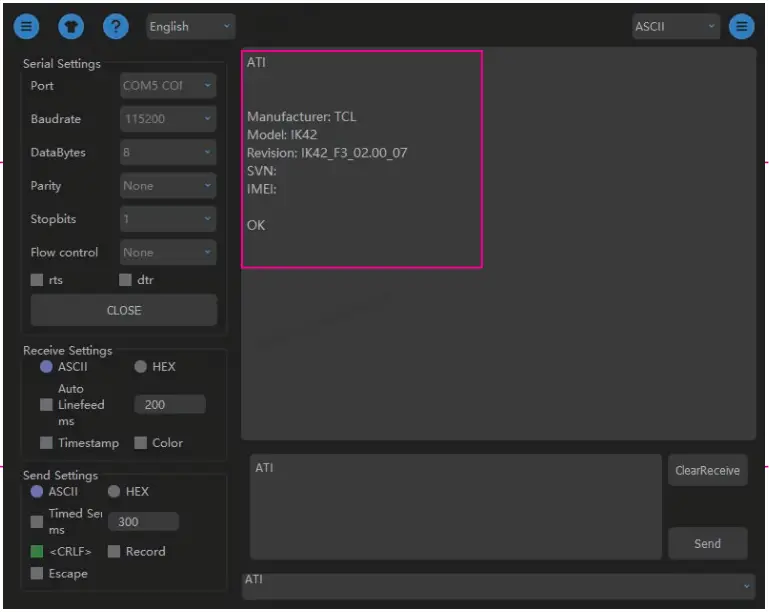Click the Send button
Viewport: 769px width, 612px height.
[x=707, y=543]
